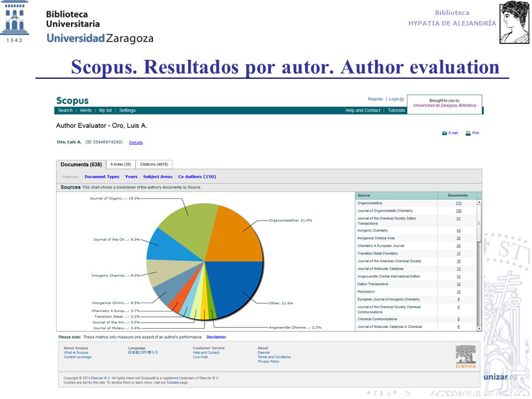Open My list
Viewport: 532px width, 399px height.
105,110
